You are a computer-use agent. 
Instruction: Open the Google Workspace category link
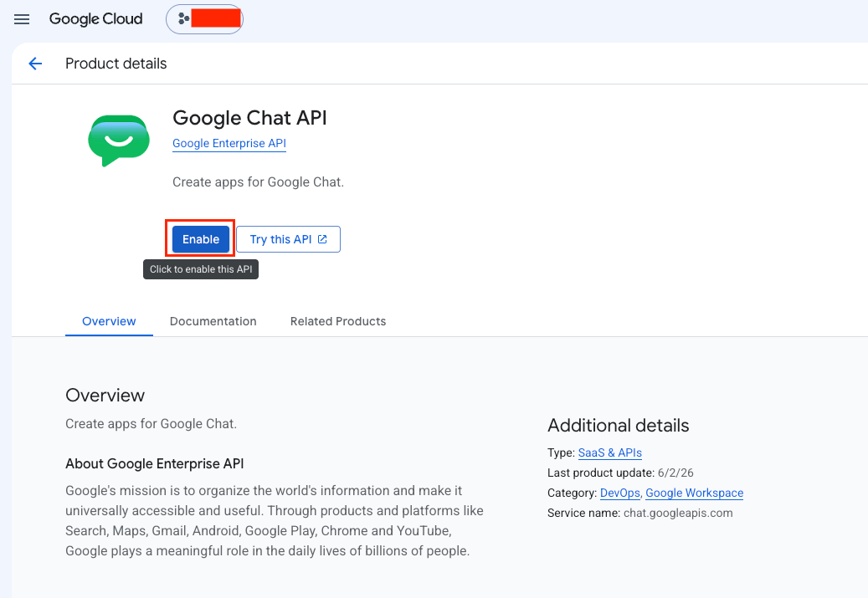tap(694, 493)
